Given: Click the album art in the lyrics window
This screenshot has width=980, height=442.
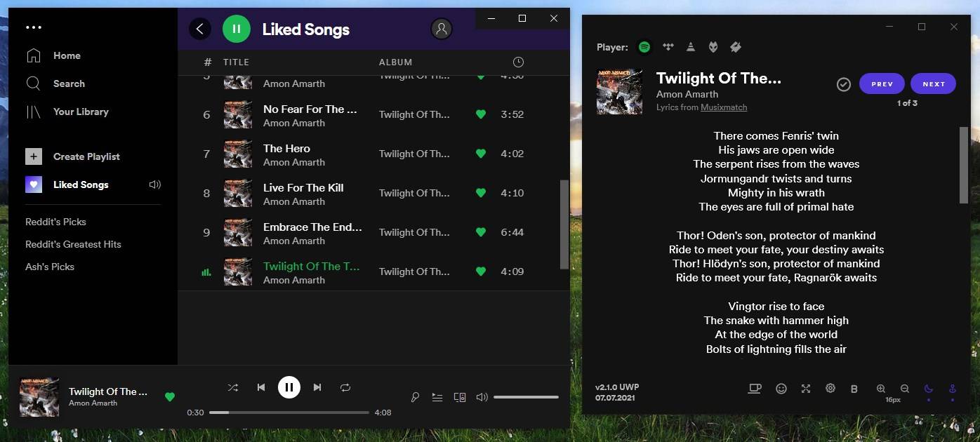Looking at the screenshot, I should (619, 91).
